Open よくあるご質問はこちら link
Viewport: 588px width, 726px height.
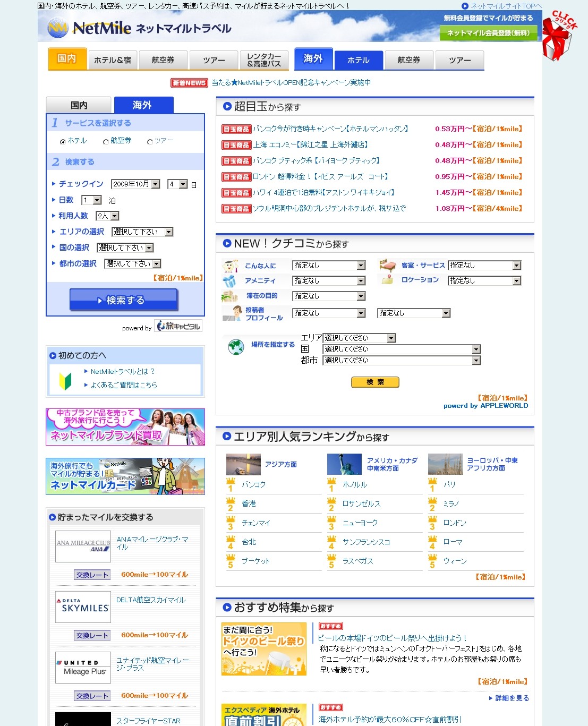point(124,385)
